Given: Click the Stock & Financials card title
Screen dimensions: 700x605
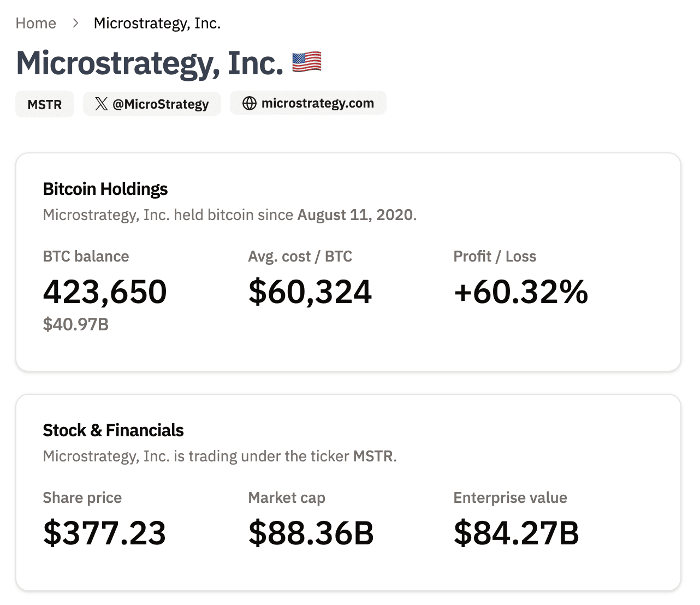Looking at the screenshot, I should (113, 430).
